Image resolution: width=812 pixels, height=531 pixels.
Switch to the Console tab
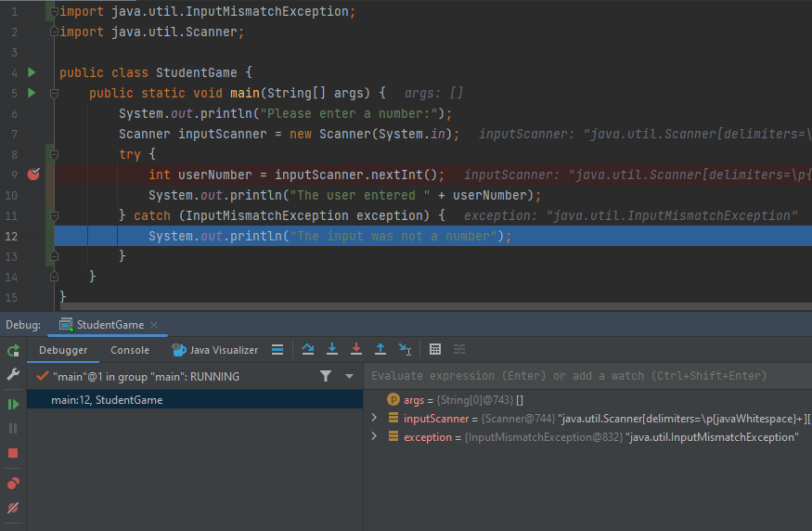coord(130,350)
